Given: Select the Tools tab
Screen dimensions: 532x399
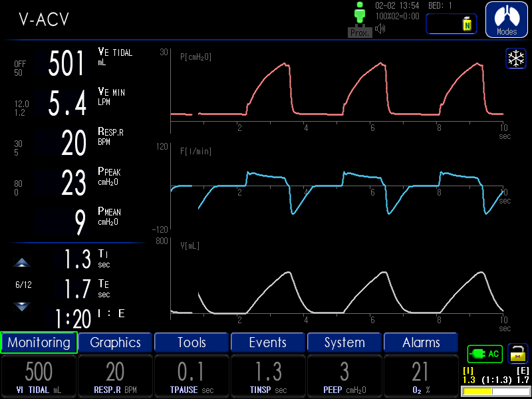Looking at the screenshot, I should pyautogui.click(x=192, y=342).
